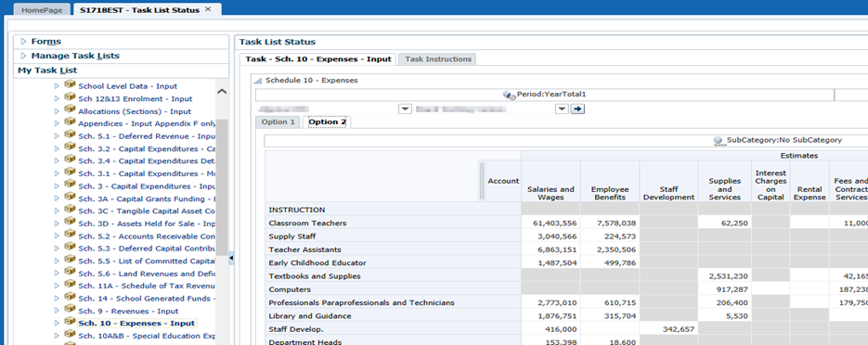868x345 pixels.
Task: Click the Sch. 11A Tax Revenue box icon
Action: coord(70,284)
